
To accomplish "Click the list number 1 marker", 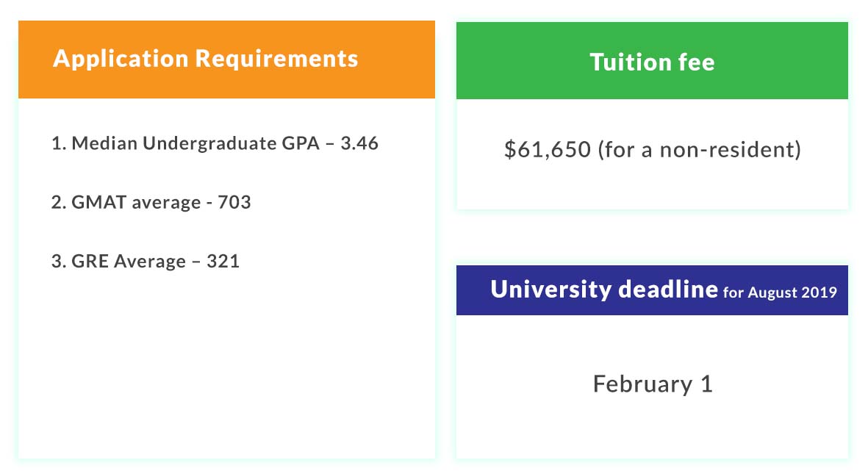I will point(58,143).
